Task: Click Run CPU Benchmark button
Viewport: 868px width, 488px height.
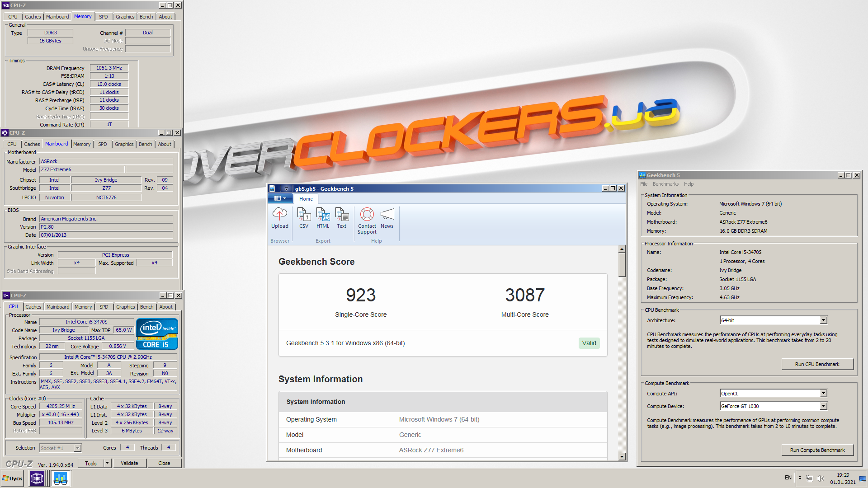Action: (x=817, y=364)
